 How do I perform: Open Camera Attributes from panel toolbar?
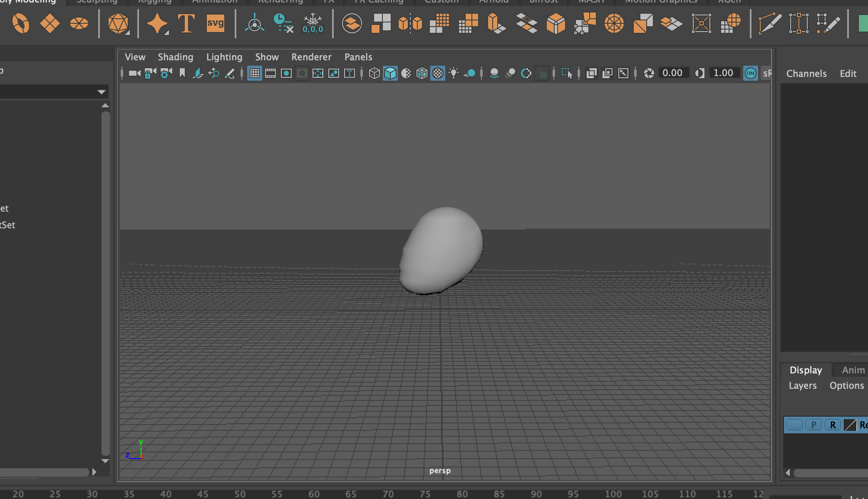coord(166,73)
